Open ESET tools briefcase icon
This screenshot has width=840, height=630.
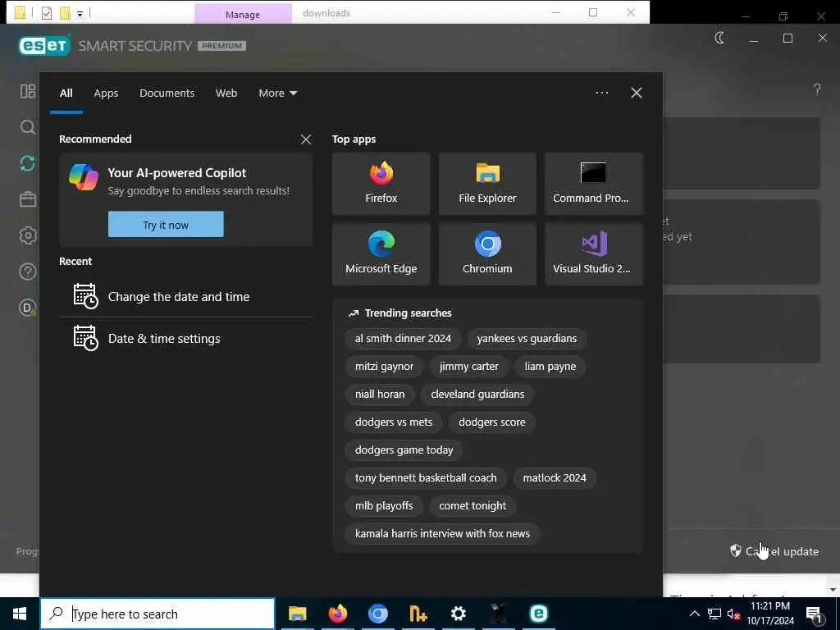[28, 199]
